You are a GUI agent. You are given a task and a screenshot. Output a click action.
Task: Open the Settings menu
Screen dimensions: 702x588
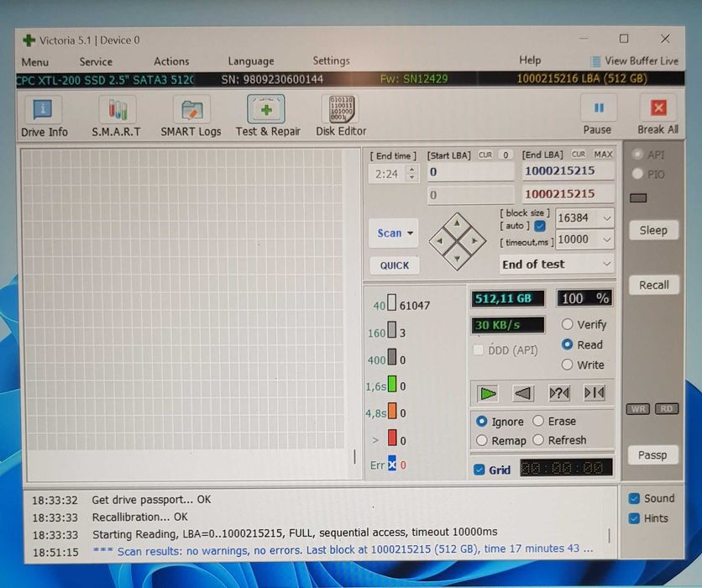coord(332,61)
